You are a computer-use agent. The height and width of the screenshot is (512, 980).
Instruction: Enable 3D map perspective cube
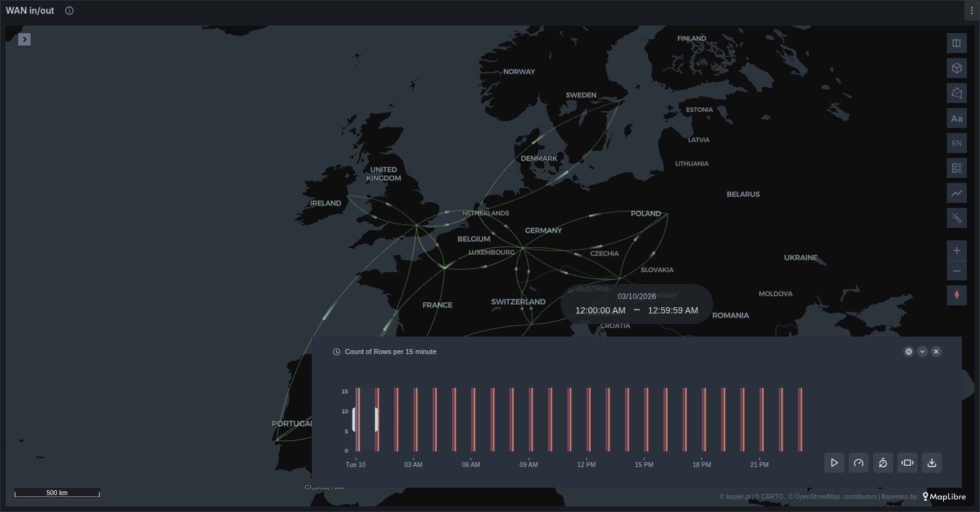956,68
